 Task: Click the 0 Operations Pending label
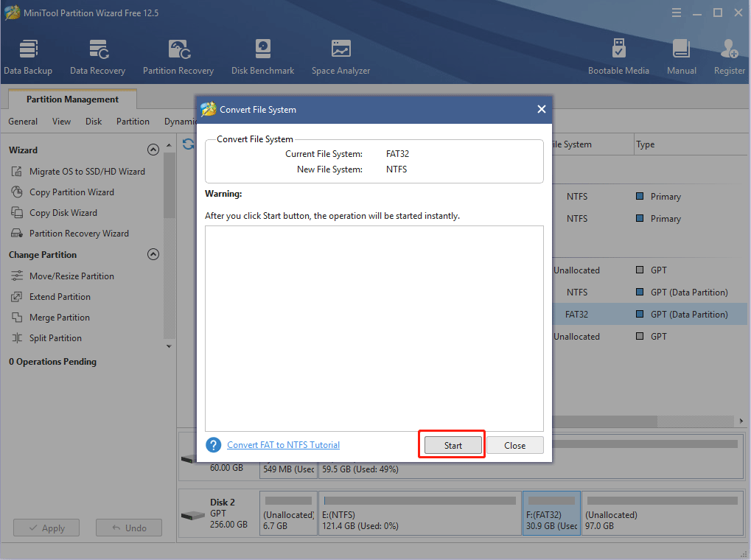click(x=52, y=362)
